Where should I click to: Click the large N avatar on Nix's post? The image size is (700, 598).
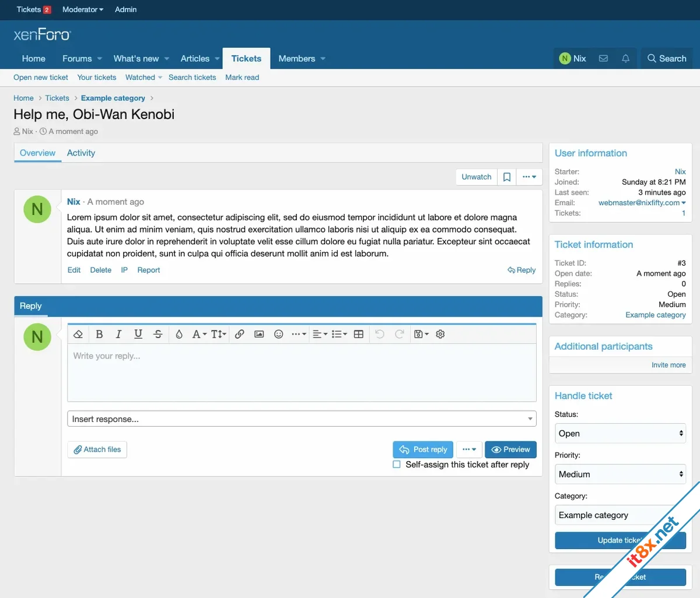point(37,209)
